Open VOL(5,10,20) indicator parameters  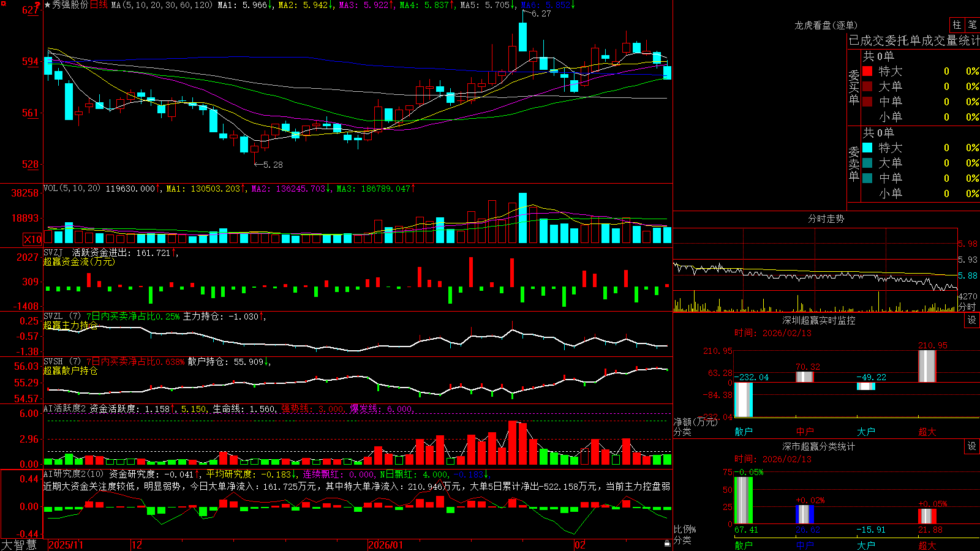[72, 188]
